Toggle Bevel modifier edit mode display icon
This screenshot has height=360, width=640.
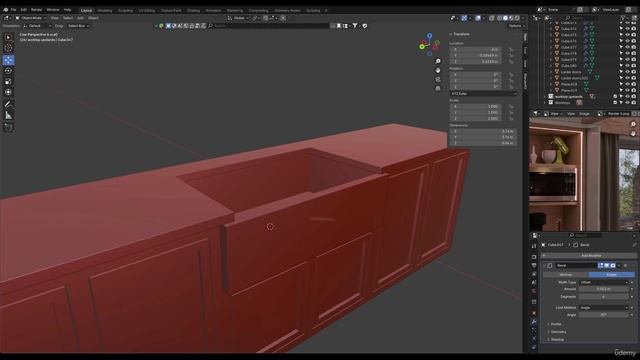pyautogui.click(x=601, y=266)
